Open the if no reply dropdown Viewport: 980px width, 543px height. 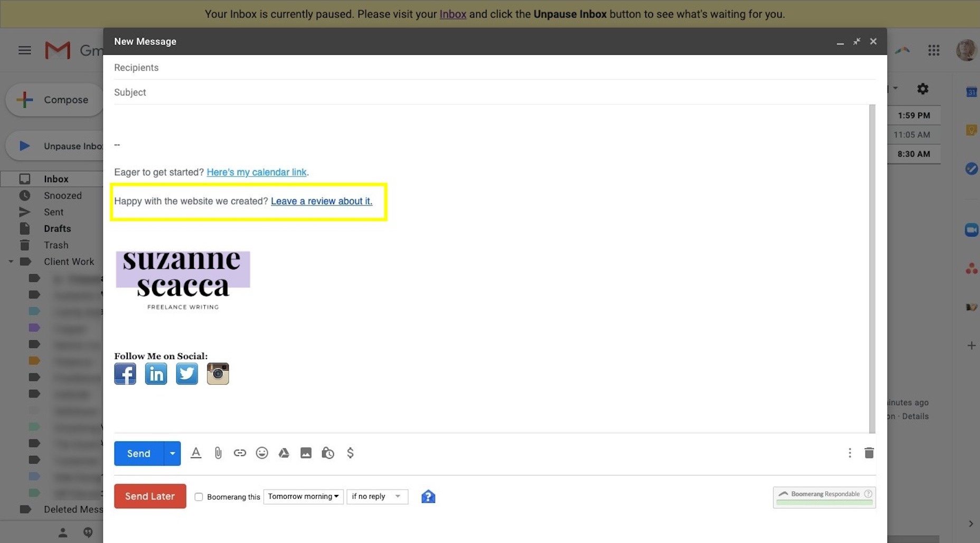coord(377,497)
